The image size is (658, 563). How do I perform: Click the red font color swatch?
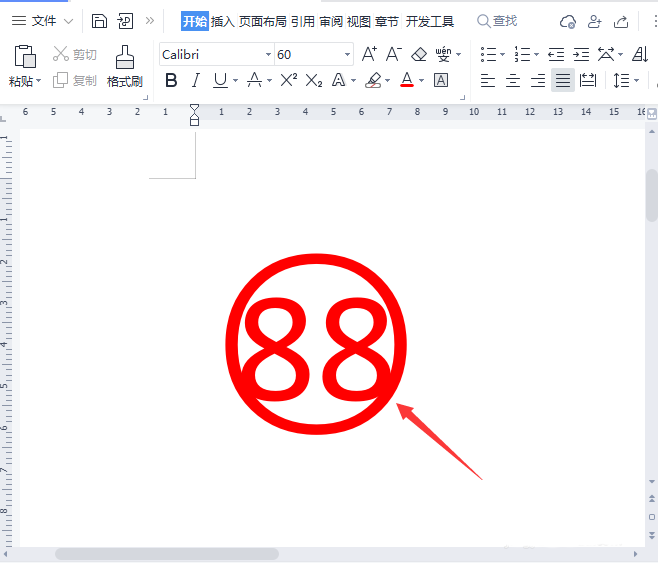pos(406,80)
